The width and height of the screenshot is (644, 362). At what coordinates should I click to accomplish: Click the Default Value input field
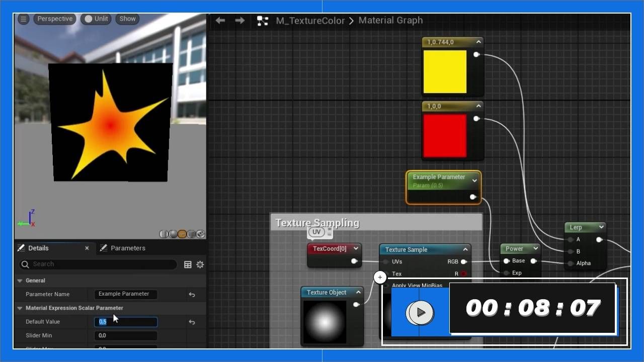[126, 322]
